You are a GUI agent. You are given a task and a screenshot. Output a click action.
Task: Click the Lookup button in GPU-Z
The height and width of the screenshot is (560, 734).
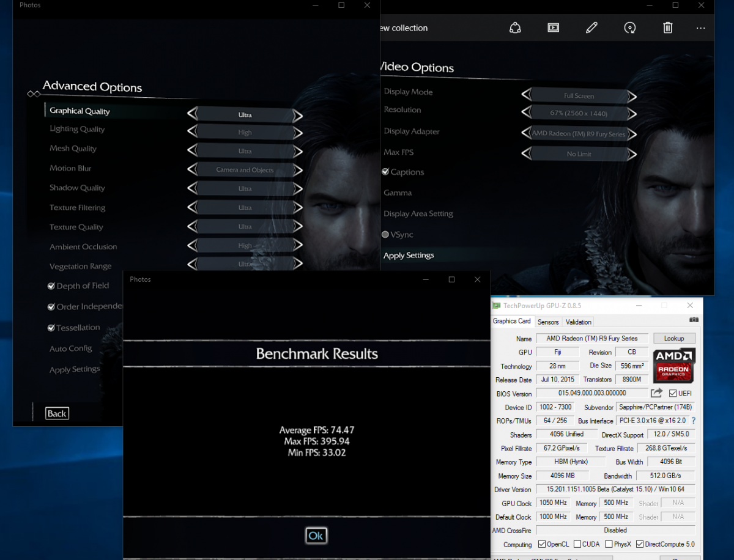click(x=674, y=338)
